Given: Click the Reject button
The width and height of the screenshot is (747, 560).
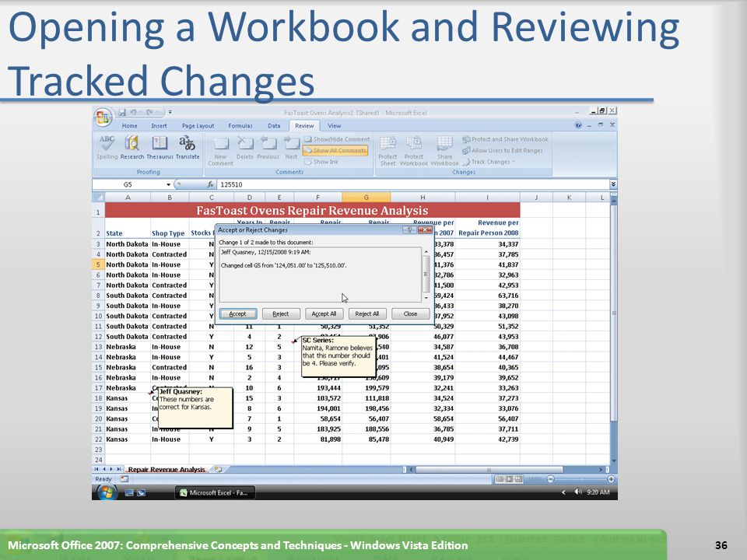Looking at the screenshot, I should point(281,313).
